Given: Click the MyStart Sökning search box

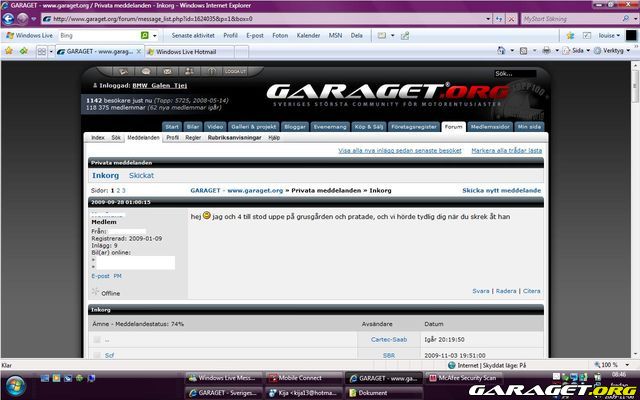Looking at the screenshot, I should 571,19.
